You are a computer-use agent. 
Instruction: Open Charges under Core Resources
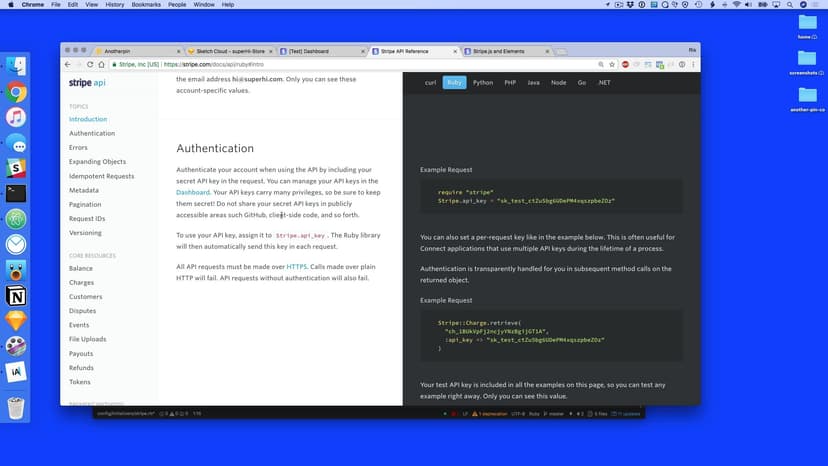click(x=82, y=283)
